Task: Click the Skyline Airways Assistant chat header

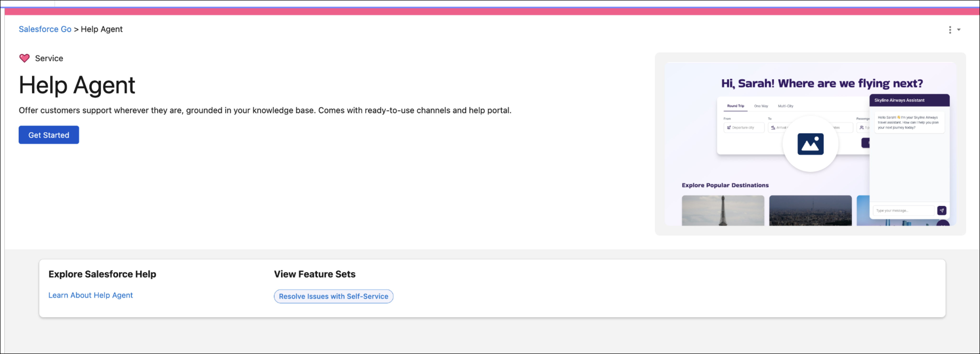Action: [x=909, y=100]
